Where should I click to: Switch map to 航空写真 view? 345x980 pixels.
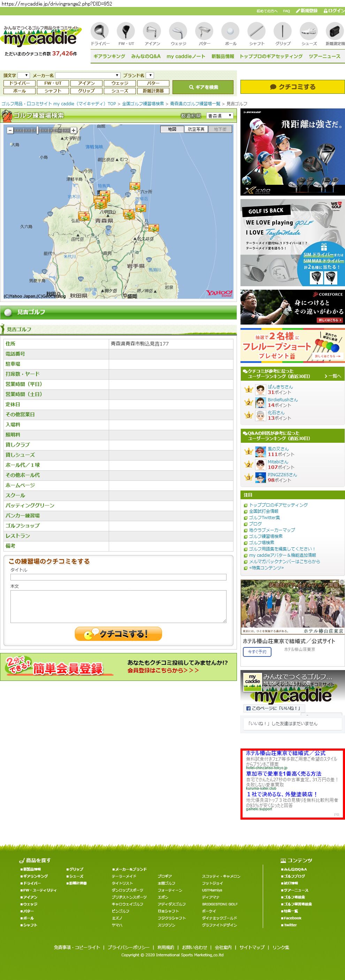(x=196, y=129)
